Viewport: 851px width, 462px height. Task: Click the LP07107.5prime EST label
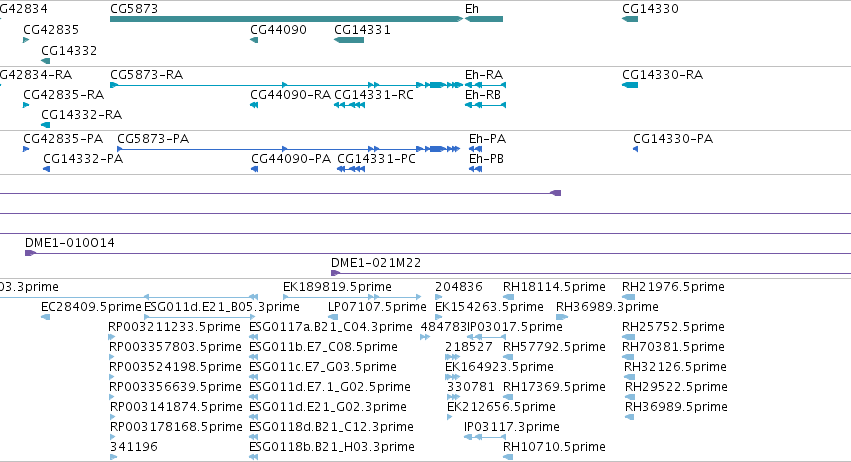(377, 307)
